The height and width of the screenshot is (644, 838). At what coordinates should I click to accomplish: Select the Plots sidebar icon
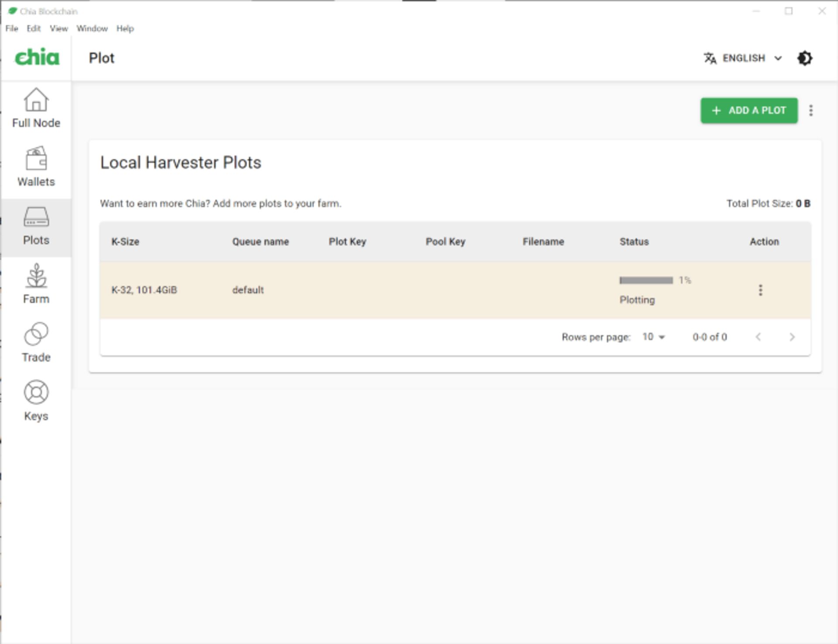[x=36, y=226]
